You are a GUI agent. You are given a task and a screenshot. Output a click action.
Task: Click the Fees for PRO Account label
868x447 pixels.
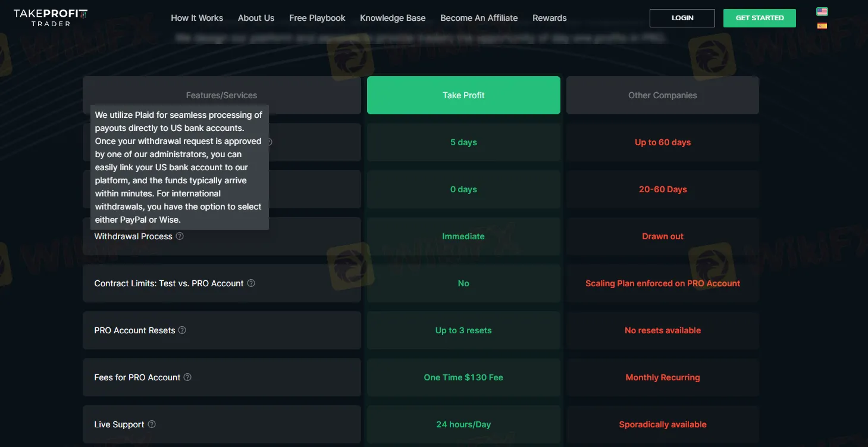(x=137, y=377)
